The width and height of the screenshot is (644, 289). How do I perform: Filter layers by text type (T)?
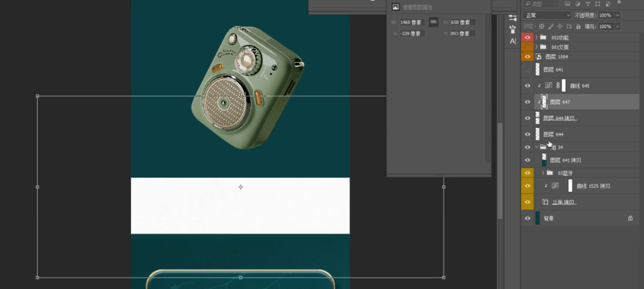click(x=587, y=4)
